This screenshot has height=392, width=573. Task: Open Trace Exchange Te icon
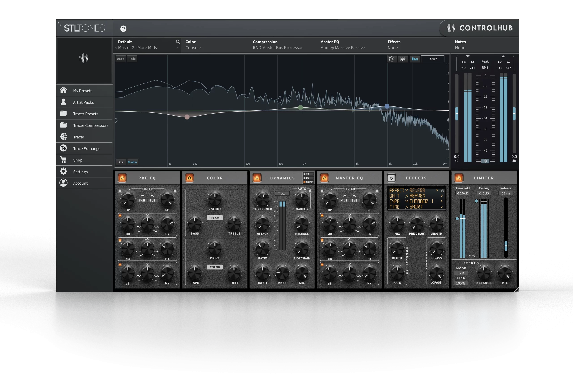[63, 148]
